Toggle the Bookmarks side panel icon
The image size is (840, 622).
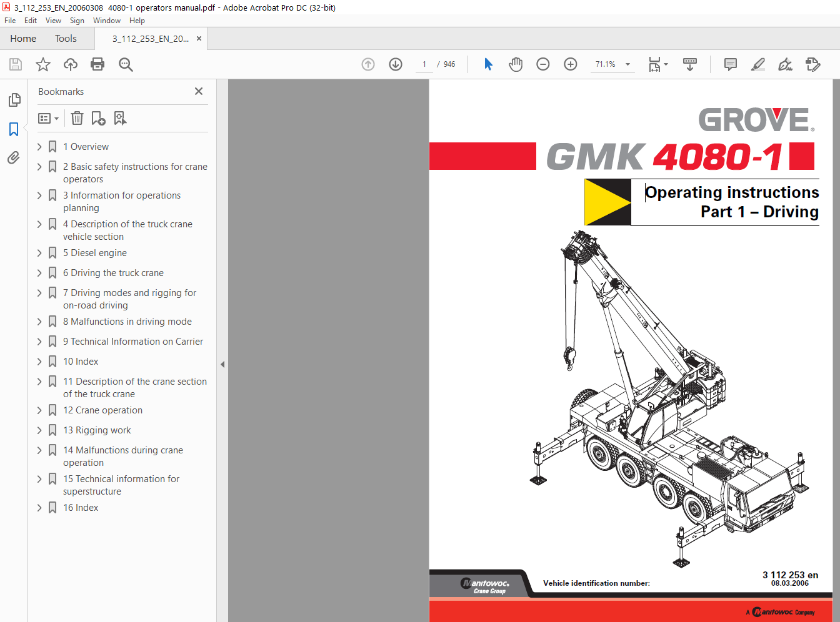tap(14, 129)
